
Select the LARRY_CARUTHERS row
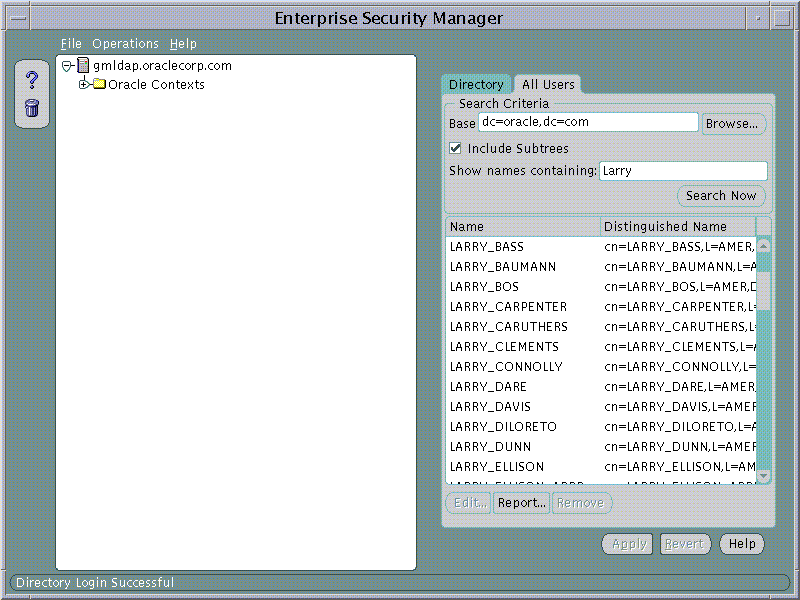click(x=601, y=327)
